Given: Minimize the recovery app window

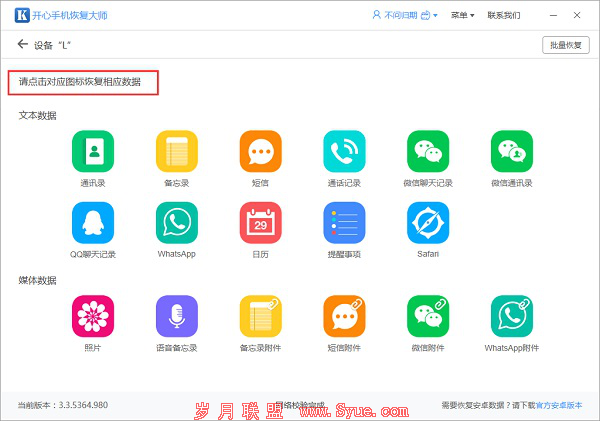Looking at the screenshot, I should coord(553,15).
